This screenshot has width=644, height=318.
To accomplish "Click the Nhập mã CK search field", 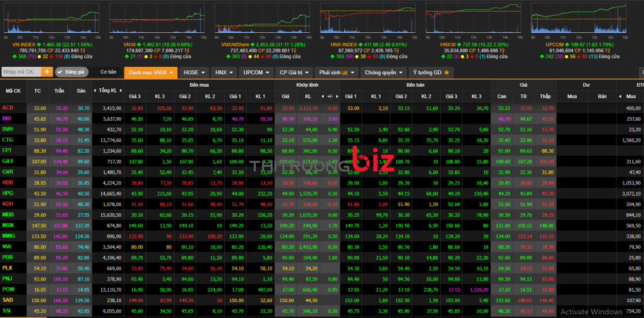I will (21, 72).
